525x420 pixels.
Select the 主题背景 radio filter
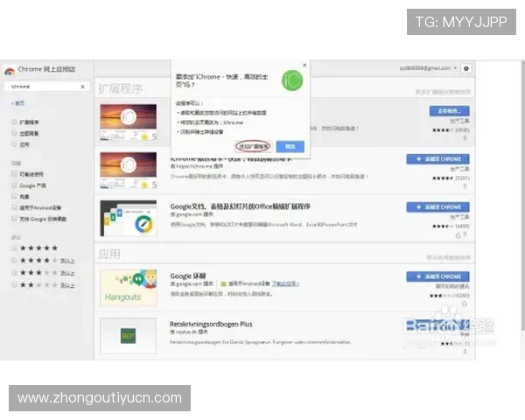[x=14, y=133]
